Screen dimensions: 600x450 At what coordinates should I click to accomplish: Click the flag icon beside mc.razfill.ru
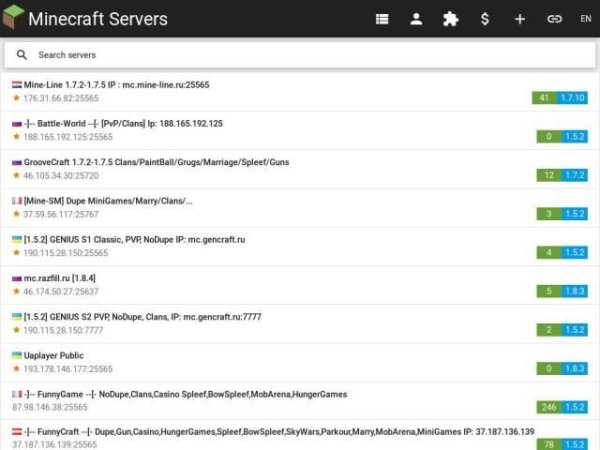tap(16, 278)
